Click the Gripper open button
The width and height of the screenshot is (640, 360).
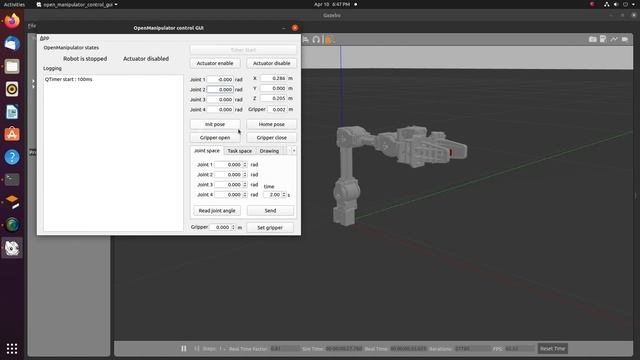(215, 138)
